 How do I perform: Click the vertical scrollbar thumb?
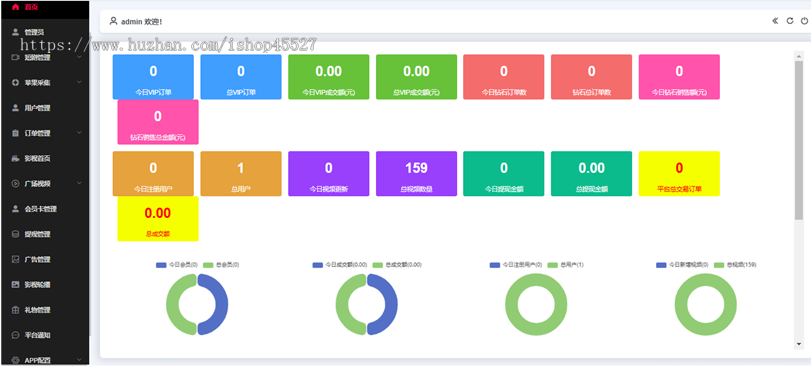coord(799,141)
